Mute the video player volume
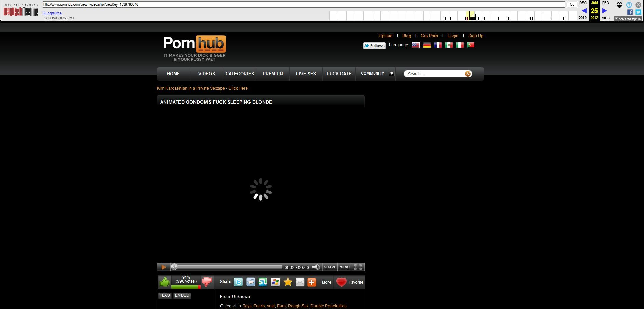Screen dimensions: 644x309 (316, 267)
